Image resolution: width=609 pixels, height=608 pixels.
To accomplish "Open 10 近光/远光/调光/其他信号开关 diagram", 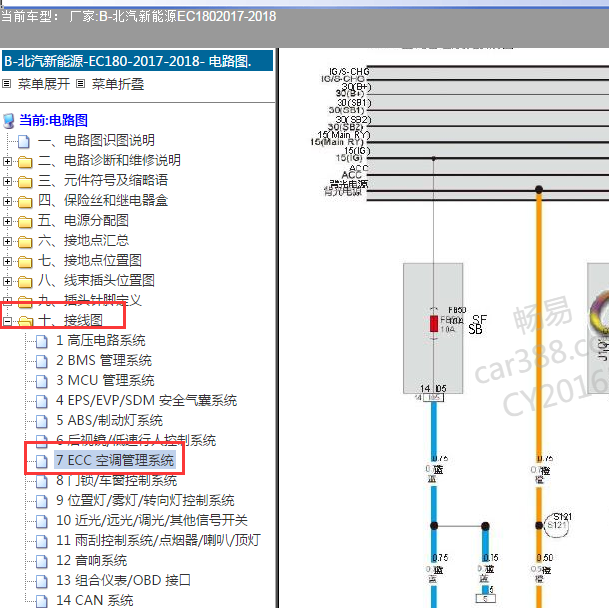I will click(x=152, y=520).
